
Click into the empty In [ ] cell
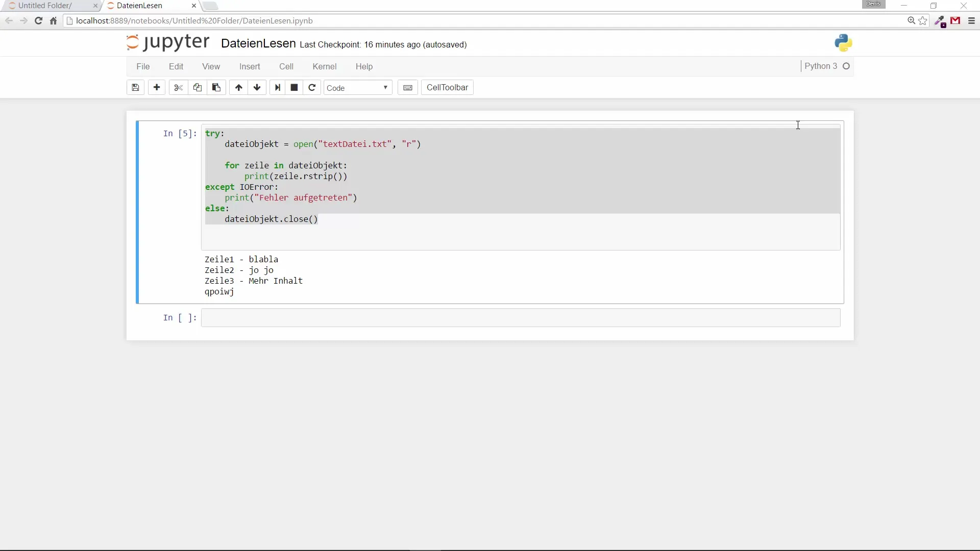tap(521, 318)
